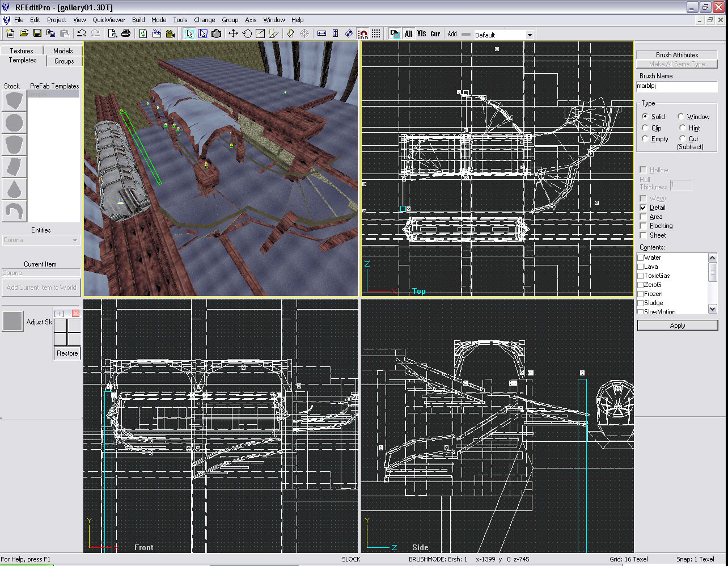Select the Rotate brush tool icon

[x=247, y=34]
